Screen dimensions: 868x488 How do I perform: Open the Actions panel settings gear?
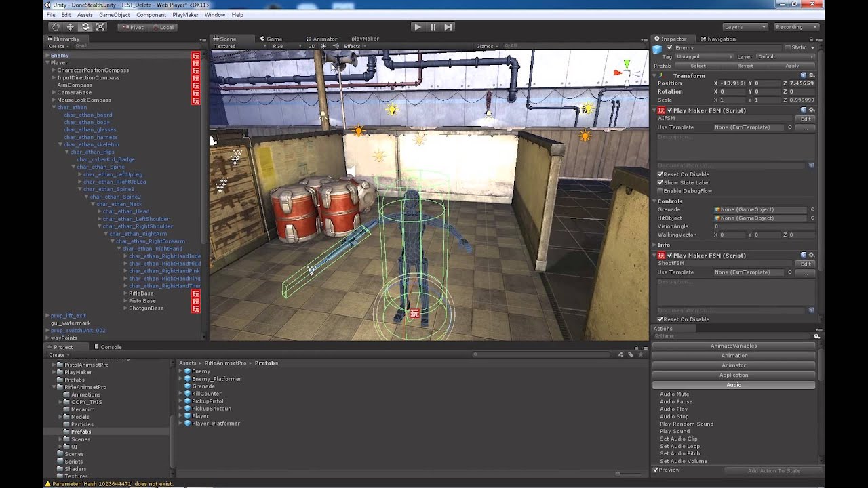(x=817, y=336)
